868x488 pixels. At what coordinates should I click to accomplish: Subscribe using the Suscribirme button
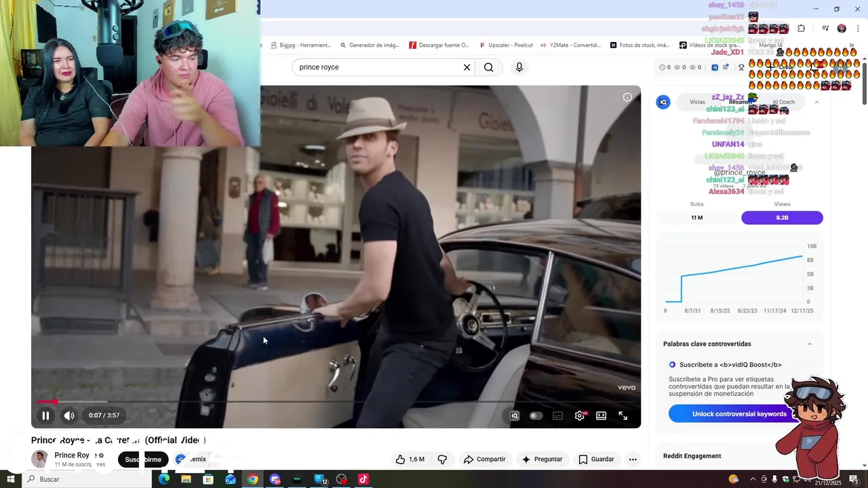point(143,459)
